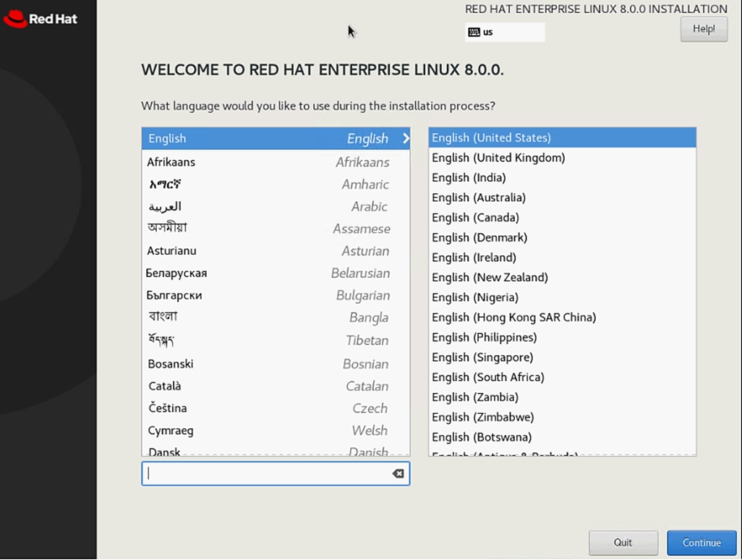Select Bangla language row
Screen dimensions: 742x560
276,318
